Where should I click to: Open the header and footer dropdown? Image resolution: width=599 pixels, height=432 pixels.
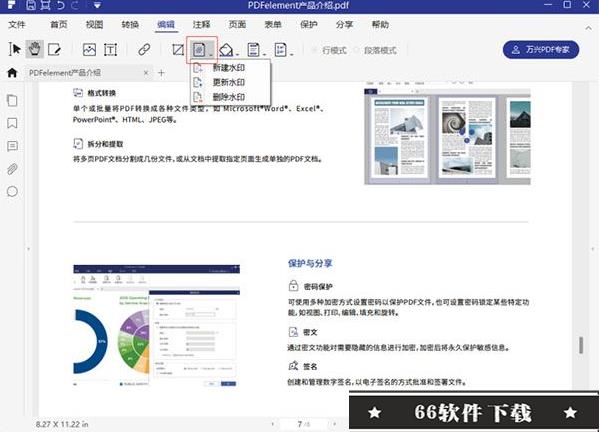[256, 50]
